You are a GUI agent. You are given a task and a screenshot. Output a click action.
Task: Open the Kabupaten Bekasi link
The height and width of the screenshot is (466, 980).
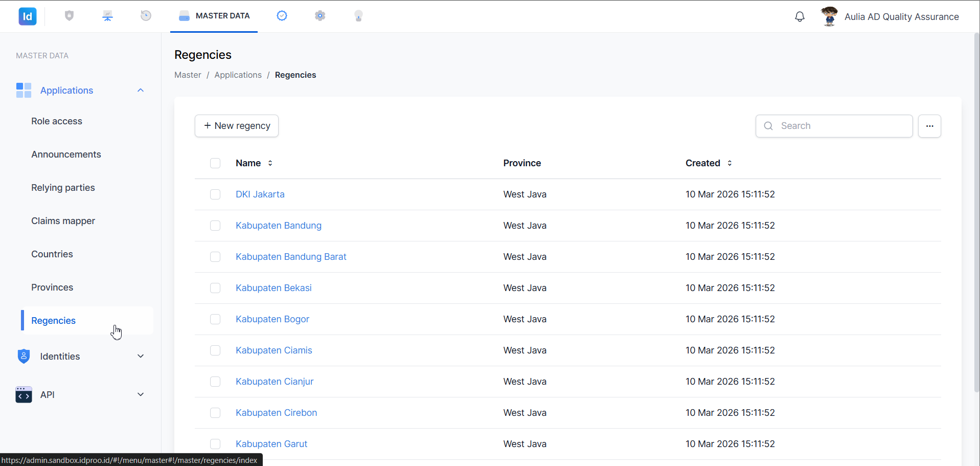coord(274,288)
